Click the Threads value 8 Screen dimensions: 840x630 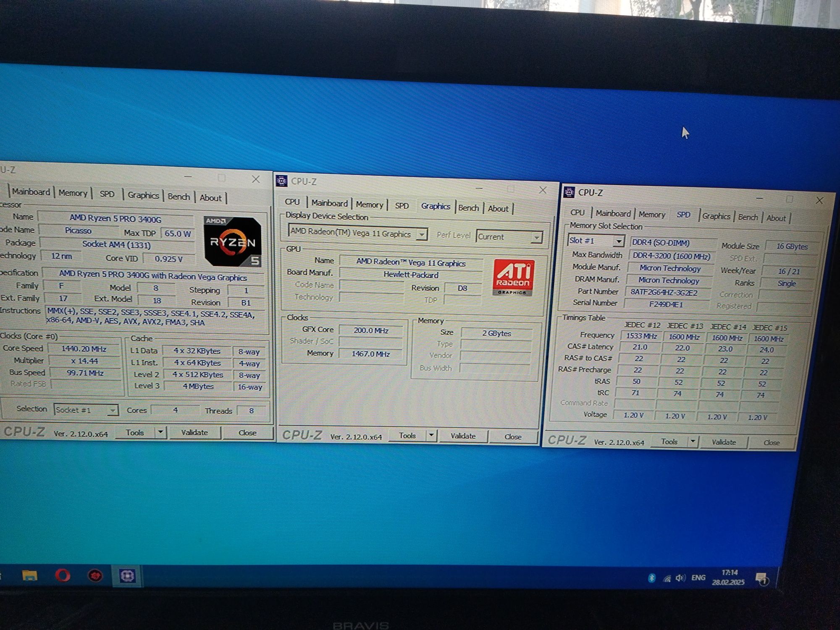click(x=251, y=411)
